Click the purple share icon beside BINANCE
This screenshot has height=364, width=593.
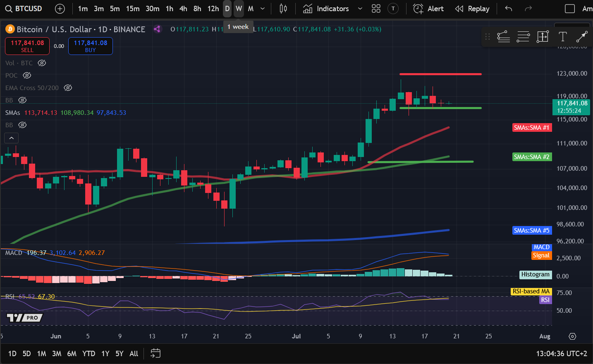pyautogui.click(x=157, y=29)
